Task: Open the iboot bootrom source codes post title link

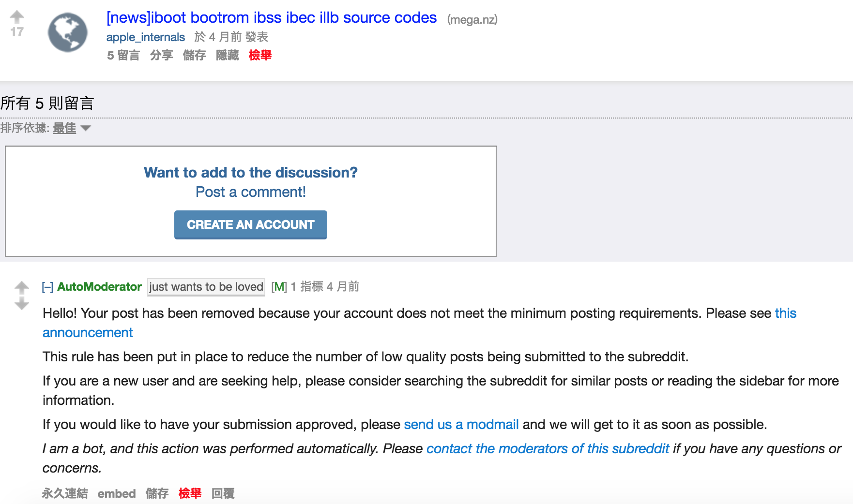Action: point(272,18)
